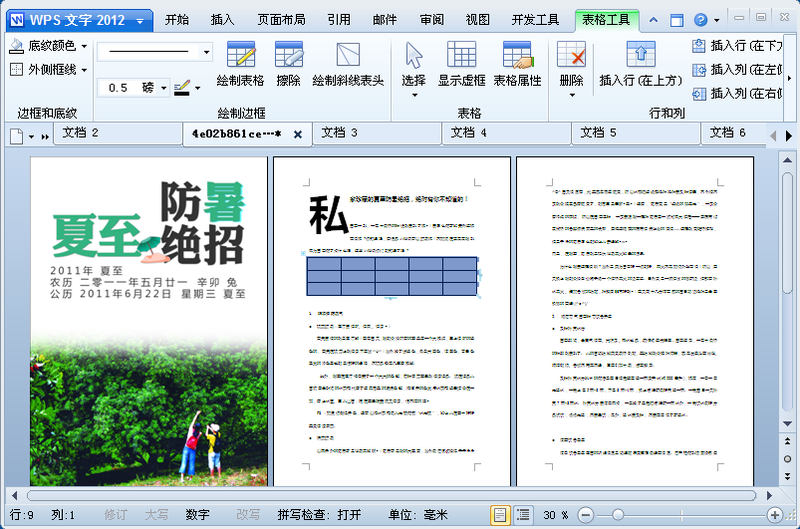
Task: Click the 擦除 (Eraser) tool
Action: (x=288, y=65)
